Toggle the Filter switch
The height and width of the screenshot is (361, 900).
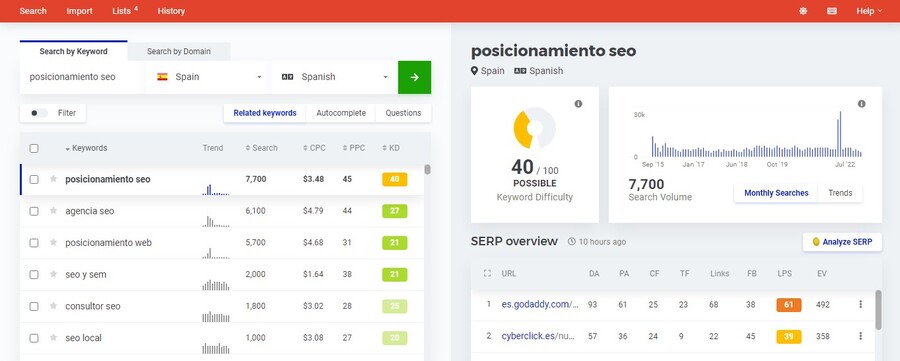click(x=38, y=113)
